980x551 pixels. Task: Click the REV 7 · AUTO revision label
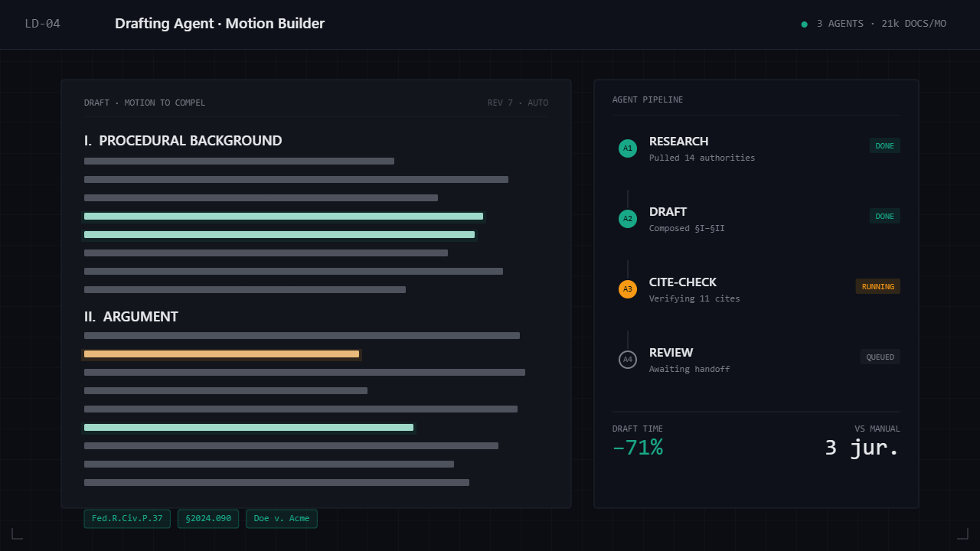pos(518,103)
